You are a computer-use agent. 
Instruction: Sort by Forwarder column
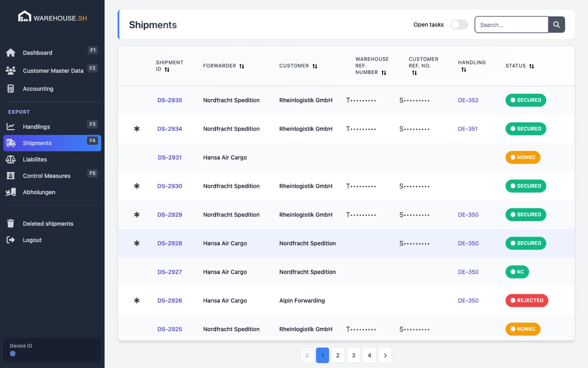click(242, 66)
